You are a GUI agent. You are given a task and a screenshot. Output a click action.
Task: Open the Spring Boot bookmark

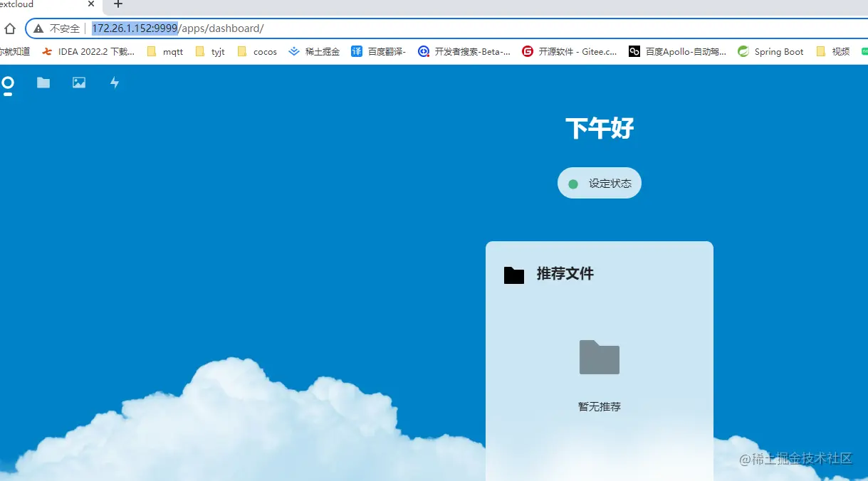771,51
